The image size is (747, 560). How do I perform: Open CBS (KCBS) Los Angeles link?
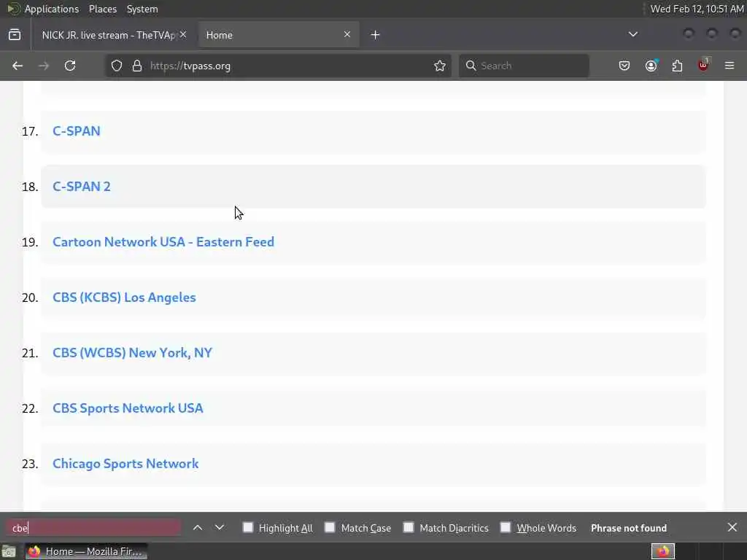point(124,297)
